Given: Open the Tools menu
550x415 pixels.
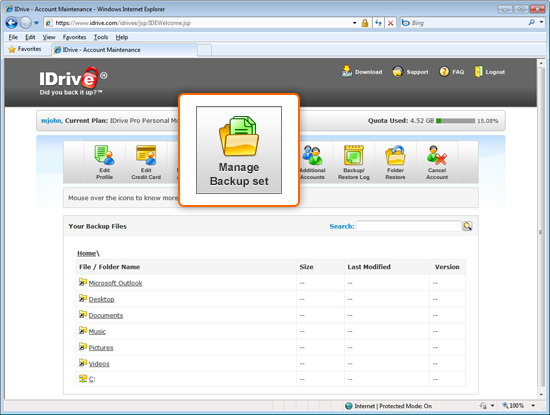Looking at the screenshot, I should tap(101, 37).
